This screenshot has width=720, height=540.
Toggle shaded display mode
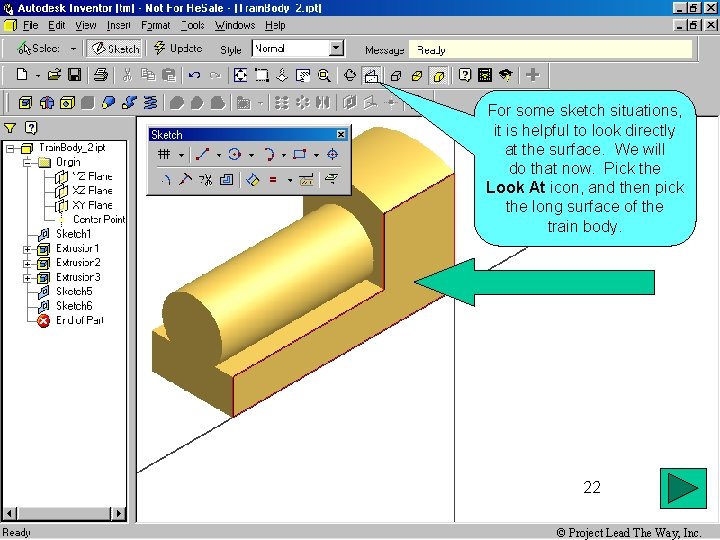(x=439, y=75)
